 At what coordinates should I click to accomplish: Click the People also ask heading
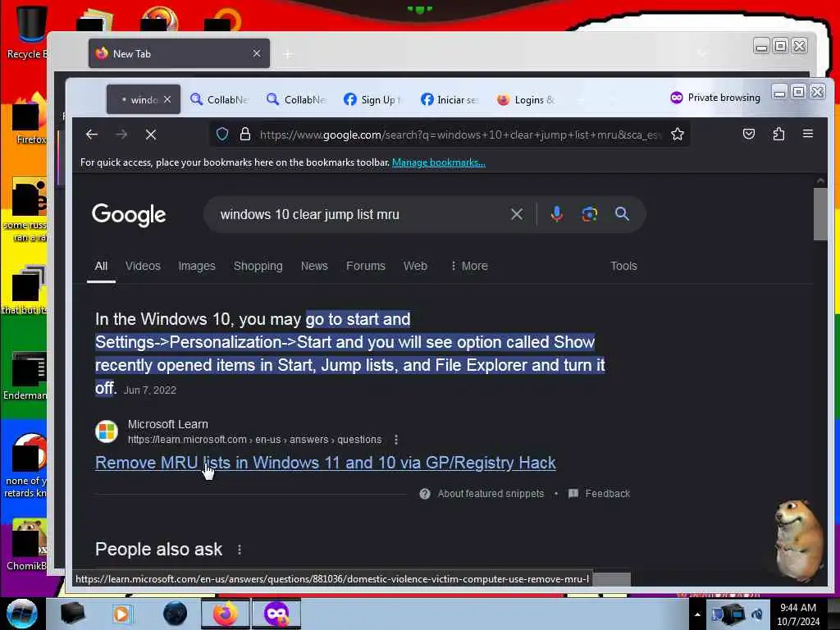point(158,550)
